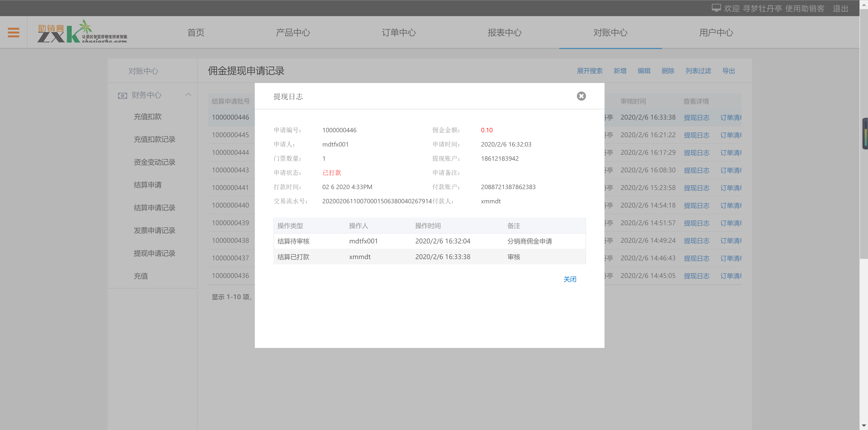Image resolution: width=868 pixels, height=430 pixels.
Task: Click the money icon next to 财务中心
Action: tap(122, 95)
